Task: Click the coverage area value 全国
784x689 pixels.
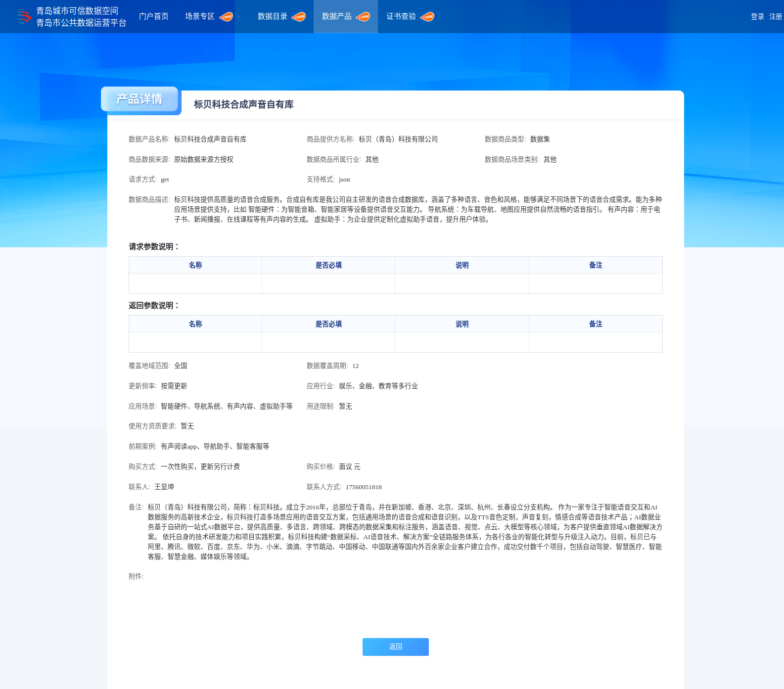Action: point(181,366)
